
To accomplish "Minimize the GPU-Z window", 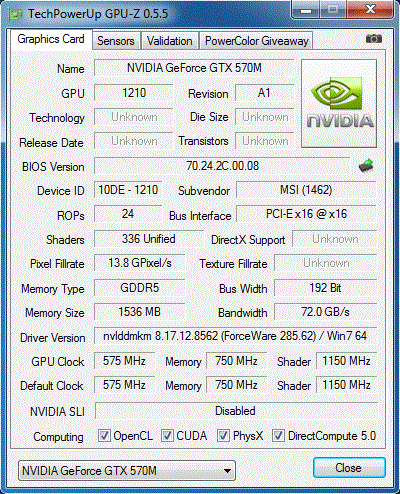I will (x=306, y=9).
